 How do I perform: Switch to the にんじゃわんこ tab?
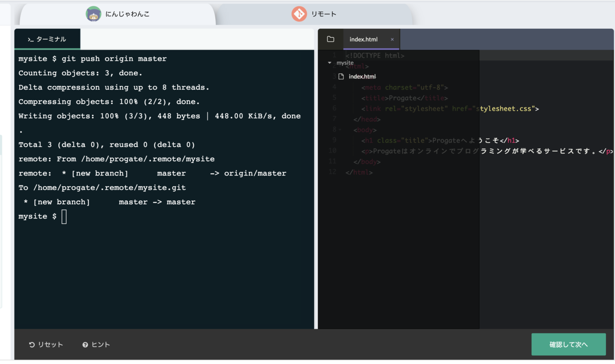[x=117, y=14]
